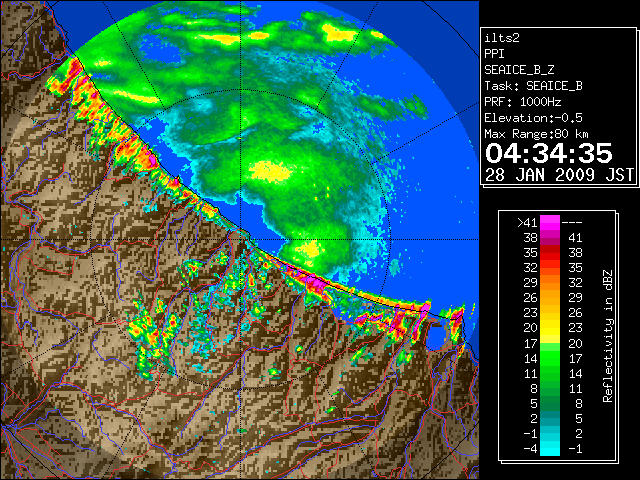Select the "Elevation:-0.5" value
Image resolution: width=640 pixels, height=480 pixels.
coord(533,118)
